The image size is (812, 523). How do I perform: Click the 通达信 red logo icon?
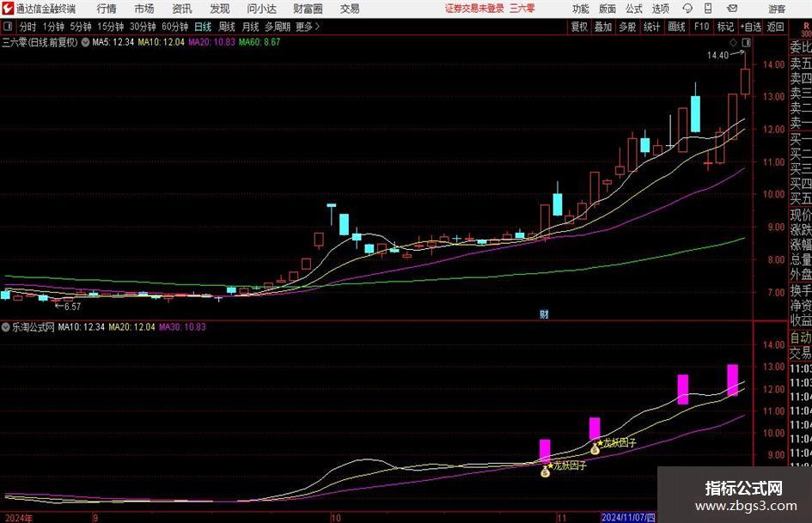[8, 9]
